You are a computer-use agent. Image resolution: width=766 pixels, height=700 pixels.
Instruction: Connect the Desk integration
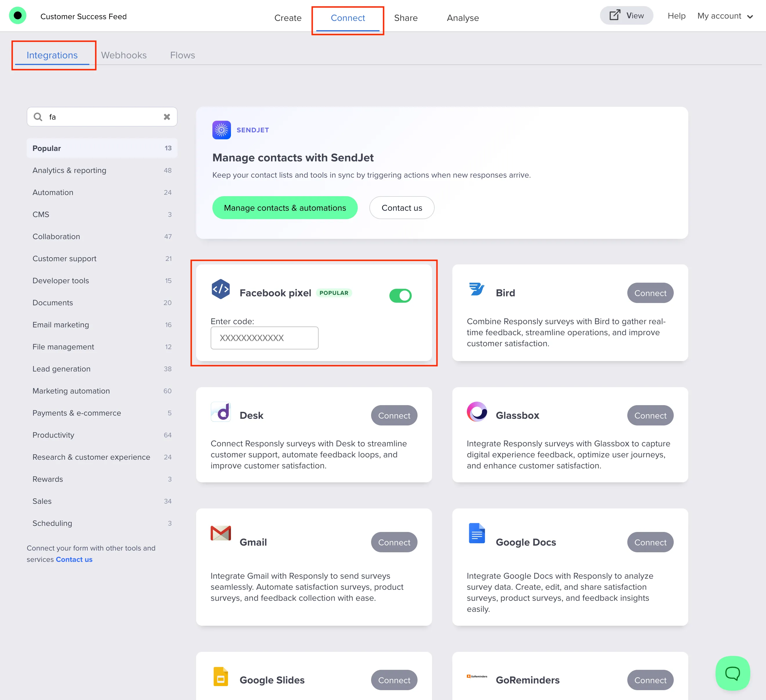394,415
